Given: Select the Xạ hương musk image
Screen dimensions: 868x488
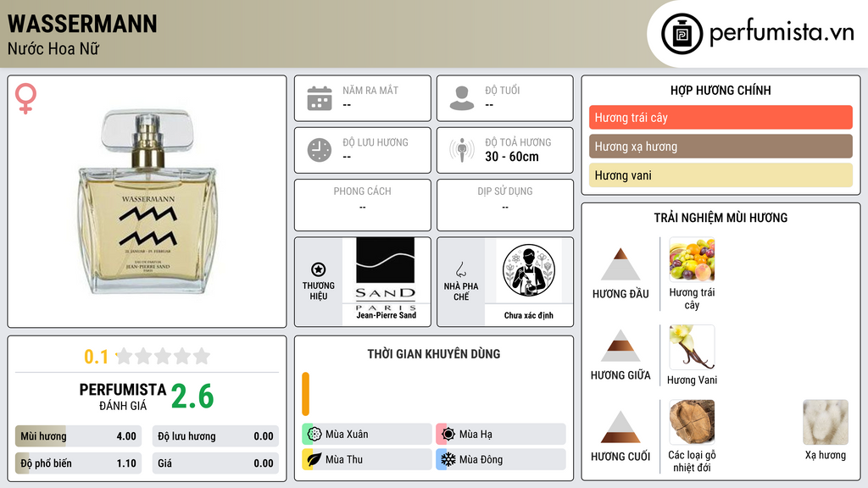Looking at the screenshot, I should (826, 422).
